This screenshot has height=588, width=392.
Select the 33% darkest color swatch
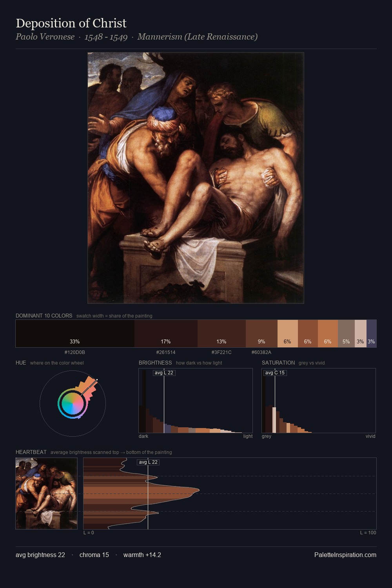(75, 334)
